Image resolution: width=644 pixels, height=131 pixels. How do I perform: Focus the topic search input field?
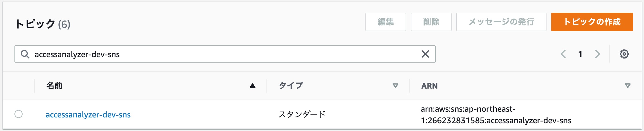(x=225, y=54)
